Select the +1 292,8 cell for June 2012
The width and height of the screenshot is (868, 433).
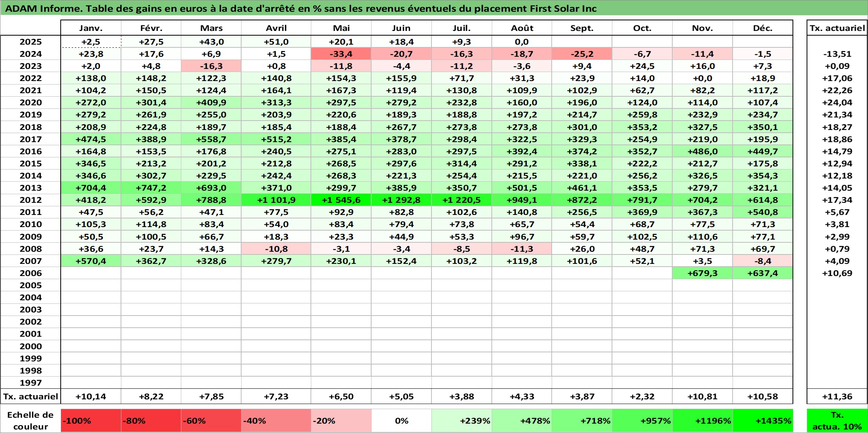tap(401, 200)
